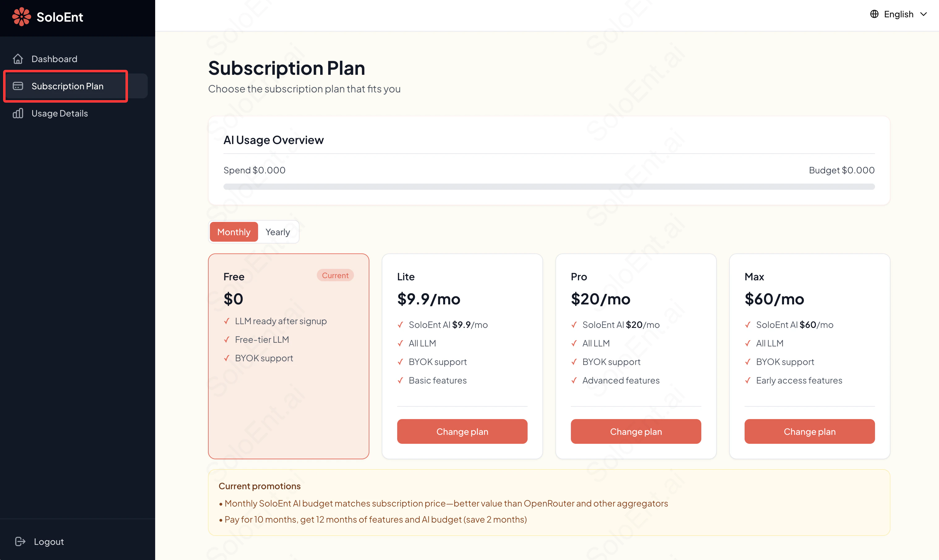Select the Dashboard home icon
This screenshot has width=939, height=560.
(x=18, y=58)
